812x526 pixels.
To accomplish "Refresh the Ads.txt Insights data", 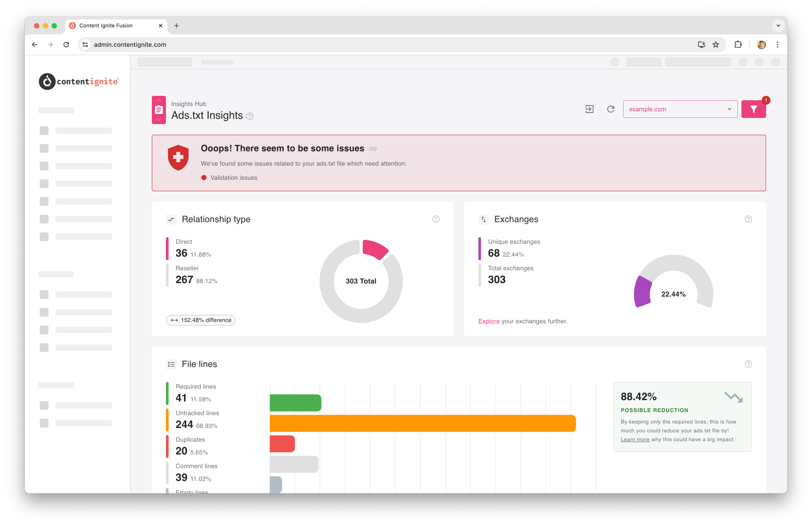I will [x=611, y=109].
